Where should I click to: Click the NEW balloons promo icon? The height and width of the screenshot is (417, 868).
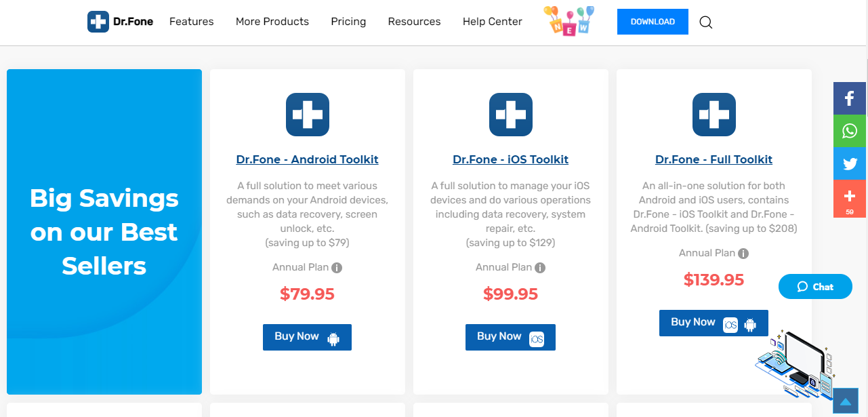[569, 21]
